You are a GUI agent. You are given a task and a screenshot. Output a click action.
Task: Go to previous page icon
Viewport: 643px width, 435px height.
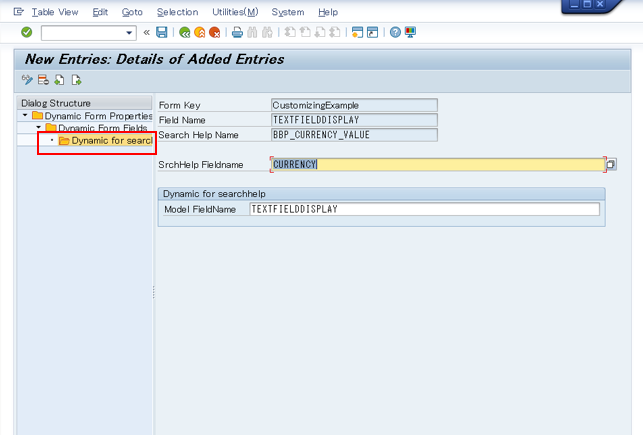[x=305, y=32]
